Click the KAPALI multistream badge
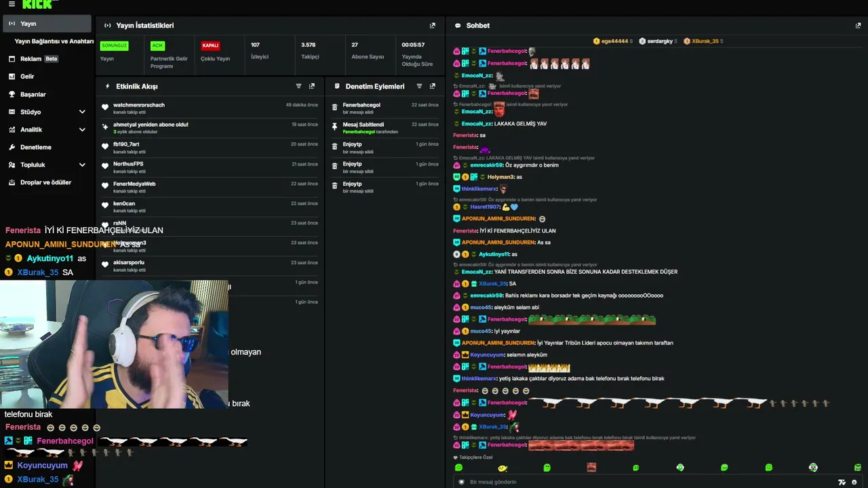 pyautogui.click(x=210, y=46)
